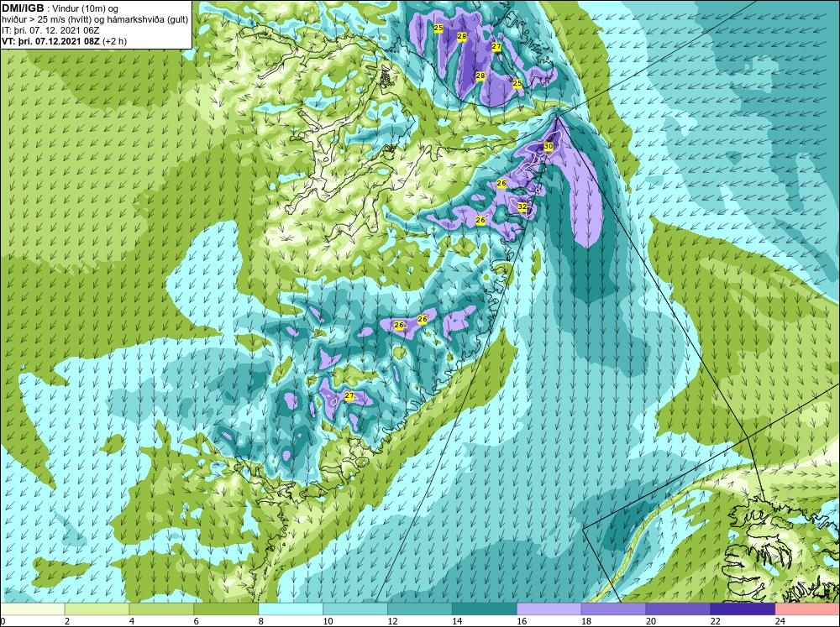This screenshot has width=840, height=627.
Task: Click the legend scale number 10
Action: tap(328, 621)
